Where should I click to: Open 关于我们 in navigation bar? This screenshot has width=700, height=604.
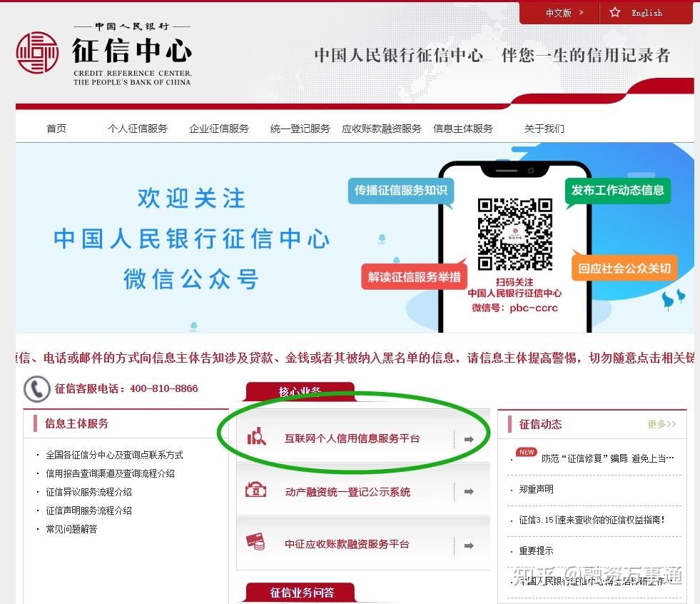pyautogui.click(x=544, y=129)
